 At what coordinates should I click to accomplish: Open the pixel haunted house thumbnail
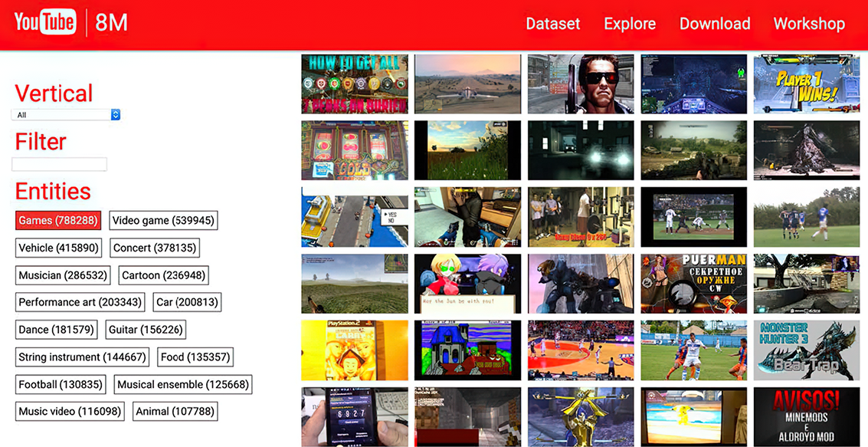click(x=467, y=350)
